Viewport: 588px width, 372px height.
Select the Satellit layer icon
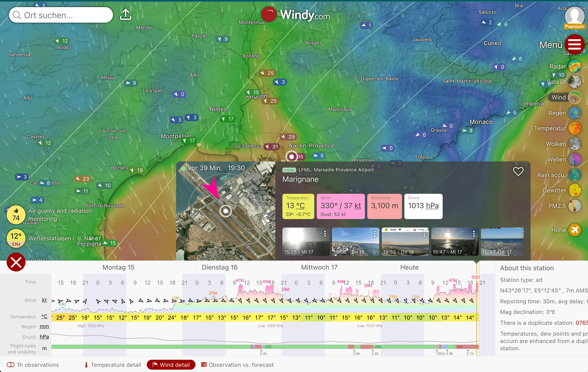pos(575,82)
